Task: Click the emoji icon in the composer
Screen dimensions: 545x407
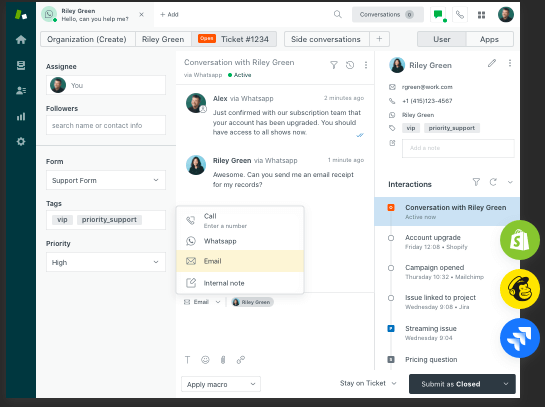Action: (205, 360)
